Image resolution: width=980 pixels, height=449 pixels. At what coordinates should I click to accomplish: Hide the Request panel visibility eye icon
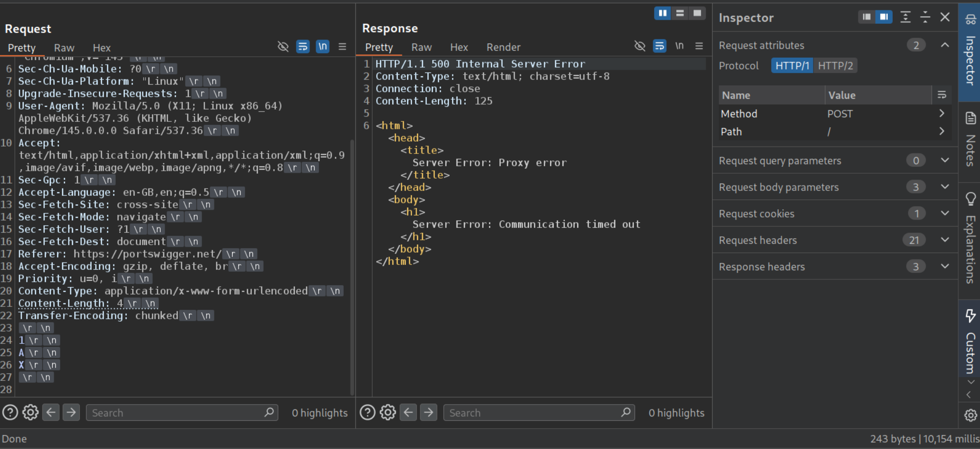(x=283, y=46)
